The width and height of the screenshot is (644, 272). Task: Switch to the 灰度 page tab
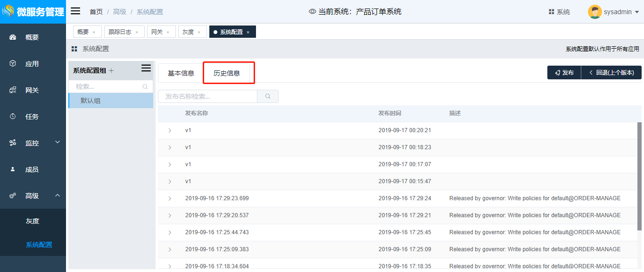click(188, 32)
